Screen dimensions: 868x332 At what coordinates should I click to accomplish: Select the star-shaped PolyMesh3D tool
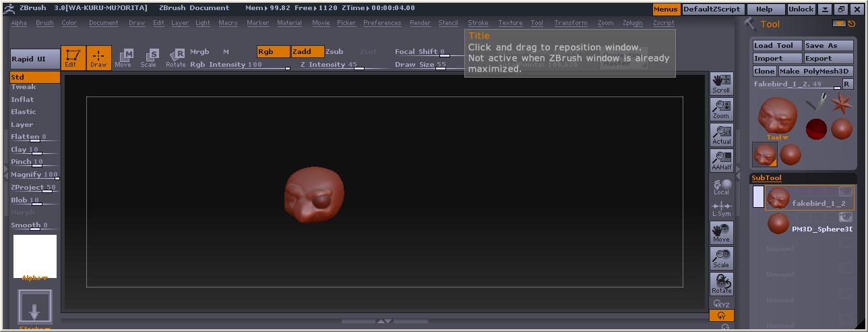click(841, 103)
